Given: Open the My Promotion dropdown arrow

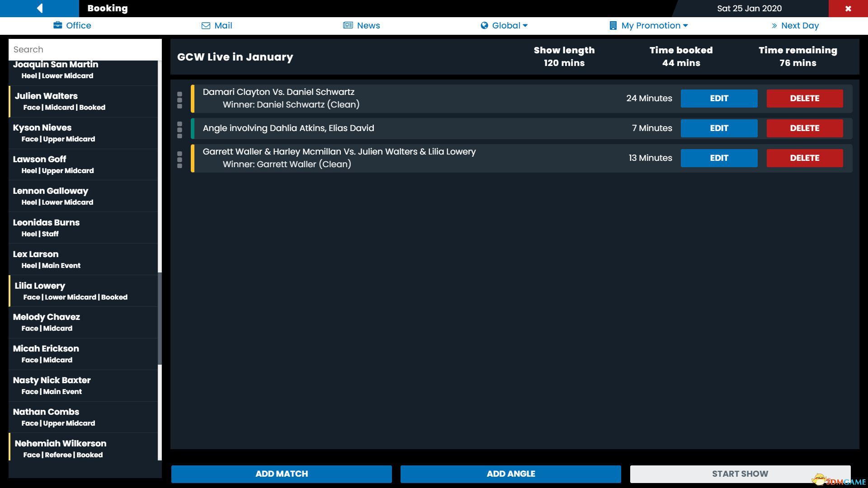Looking at the screenshot, I should (685, 26).
